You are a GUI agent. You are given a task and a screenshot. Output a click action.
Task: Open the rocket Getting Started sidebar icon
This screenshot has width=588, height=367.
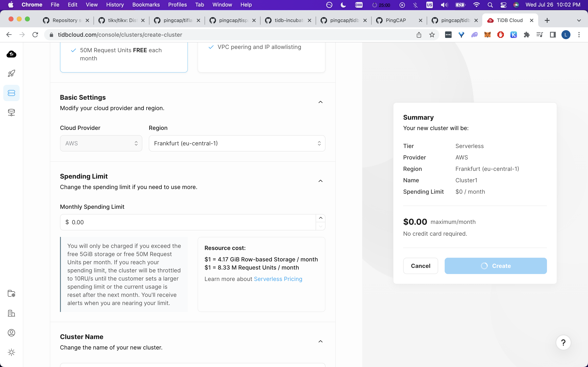(11, 73)
